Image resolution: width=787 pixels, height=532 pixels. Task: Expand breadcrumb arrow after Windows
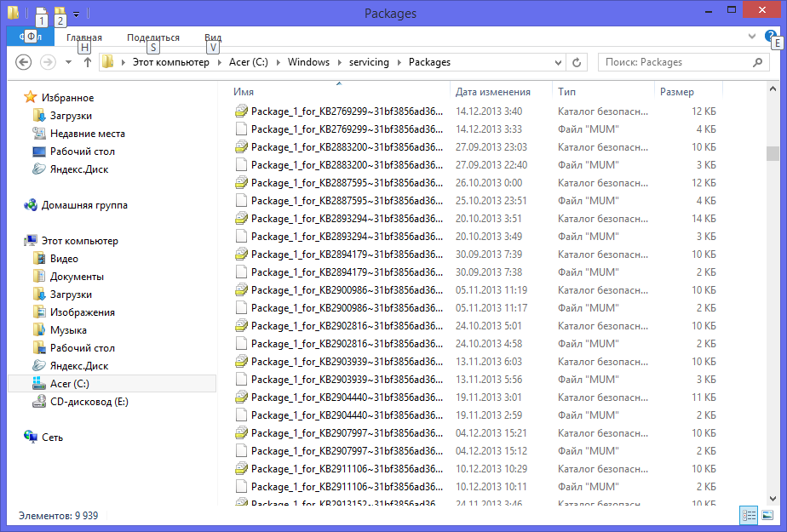coord(339,63)
